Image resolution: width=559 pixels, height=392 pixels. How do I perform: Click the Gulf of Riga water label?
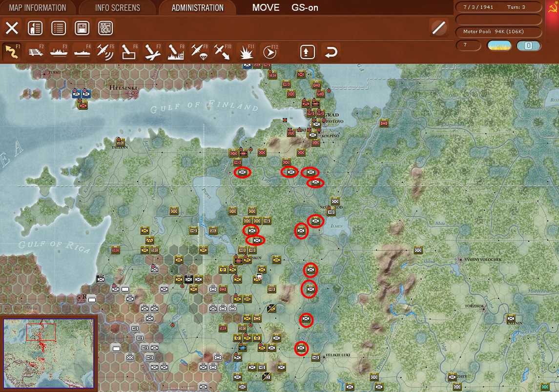(x=54, y=246)
